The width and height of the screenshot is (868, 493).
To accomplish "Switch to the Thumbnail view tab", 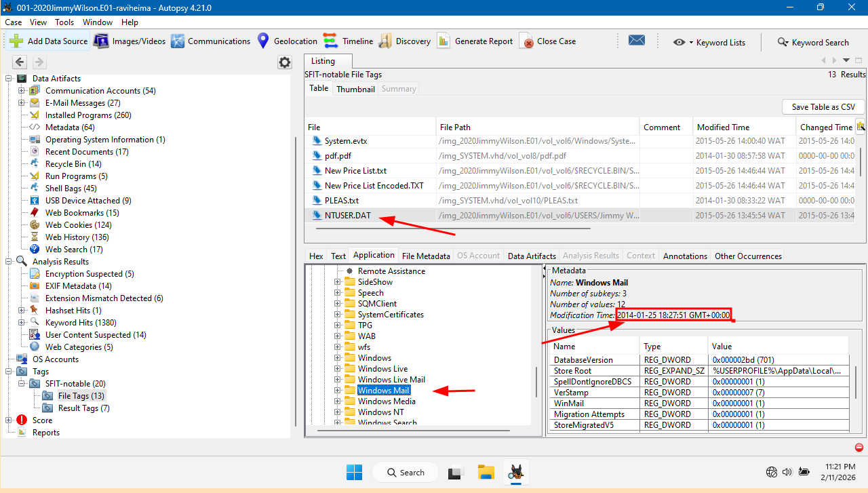I will tap(355, 89).
